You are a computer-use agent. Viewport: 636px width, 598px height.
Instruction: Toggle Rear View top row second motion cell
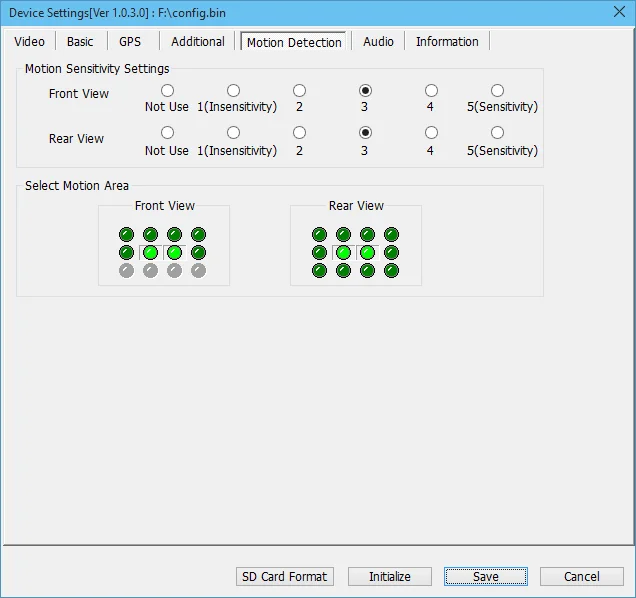point(344,234)
